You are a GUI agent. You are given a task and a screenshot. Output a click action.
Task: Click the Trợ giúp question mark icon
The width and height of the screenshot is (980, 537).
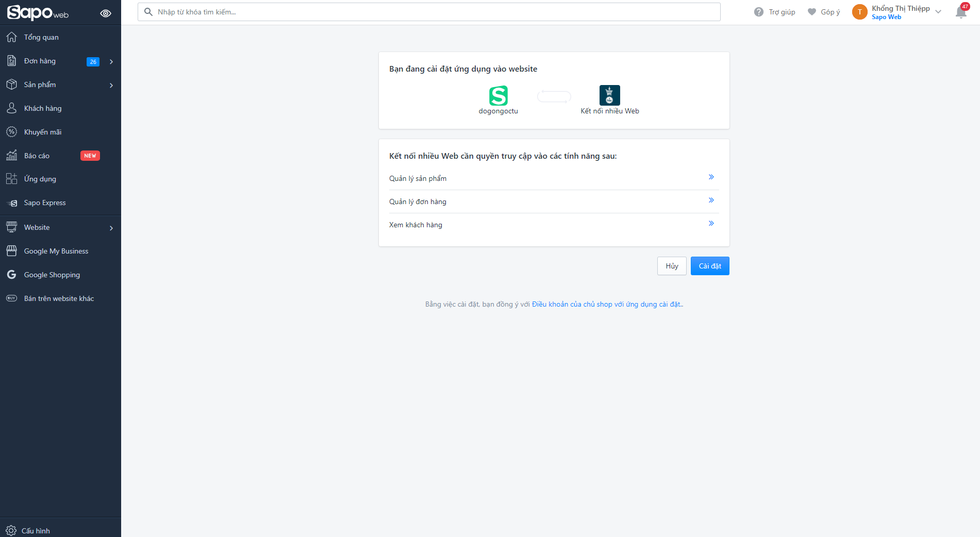coord(759,12)
